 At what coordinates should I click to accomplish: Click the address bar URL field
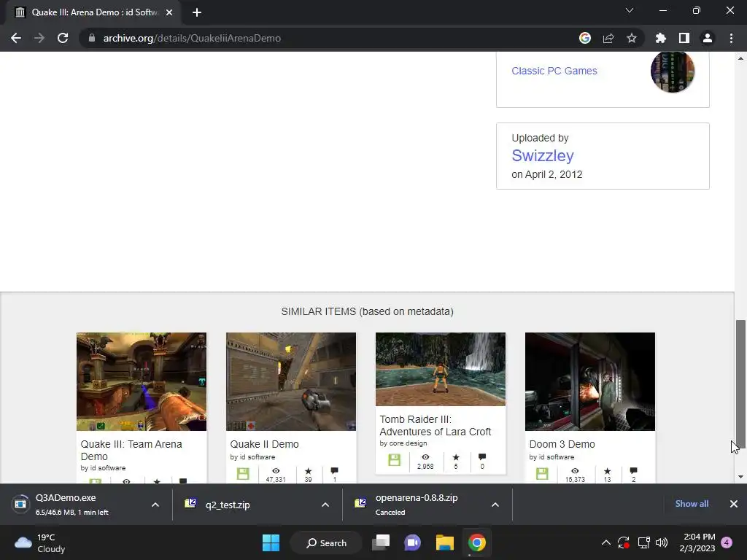coord(329,38)
